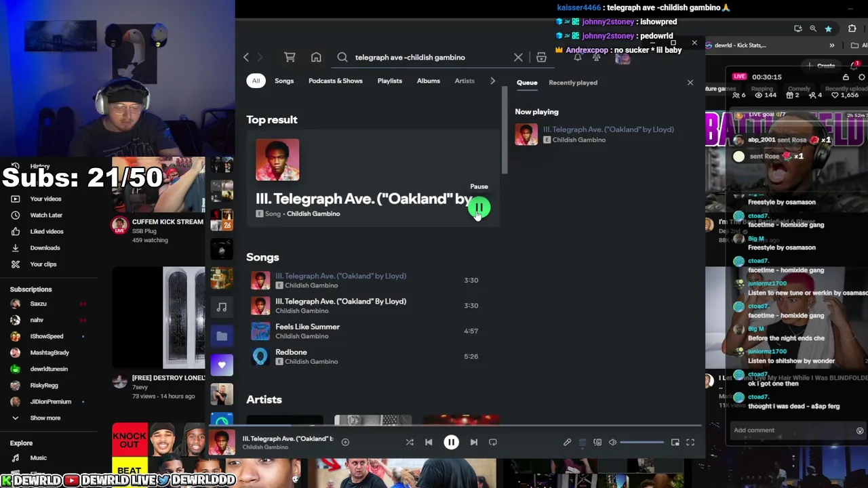
Task: Open the Spotify profile avatar
Action: click(x=623, y=58)
